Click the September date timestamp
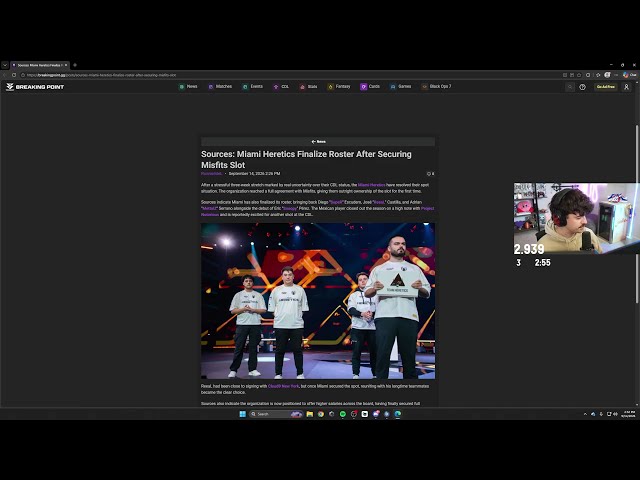The image size is (640, 480). pyautogui.click(x=254, y=174)
